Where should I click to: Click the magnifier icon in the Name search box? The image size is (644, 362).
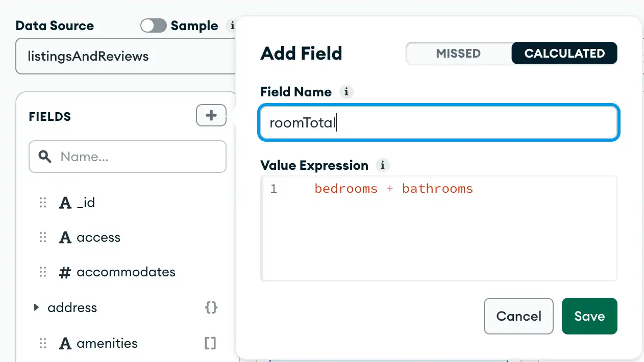pos(44,157)
